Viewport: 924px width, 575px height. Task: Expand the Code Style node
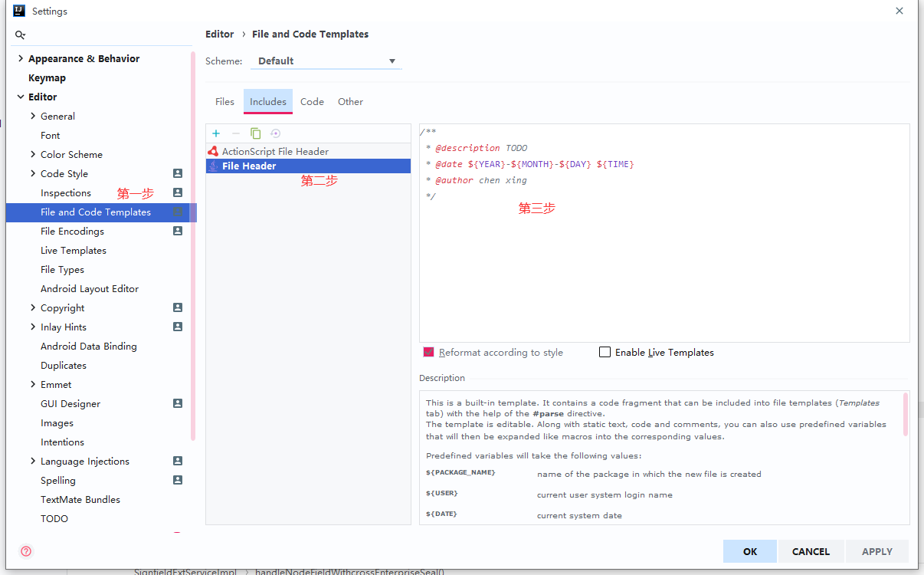pyautogui.click(x=33, y=173)
